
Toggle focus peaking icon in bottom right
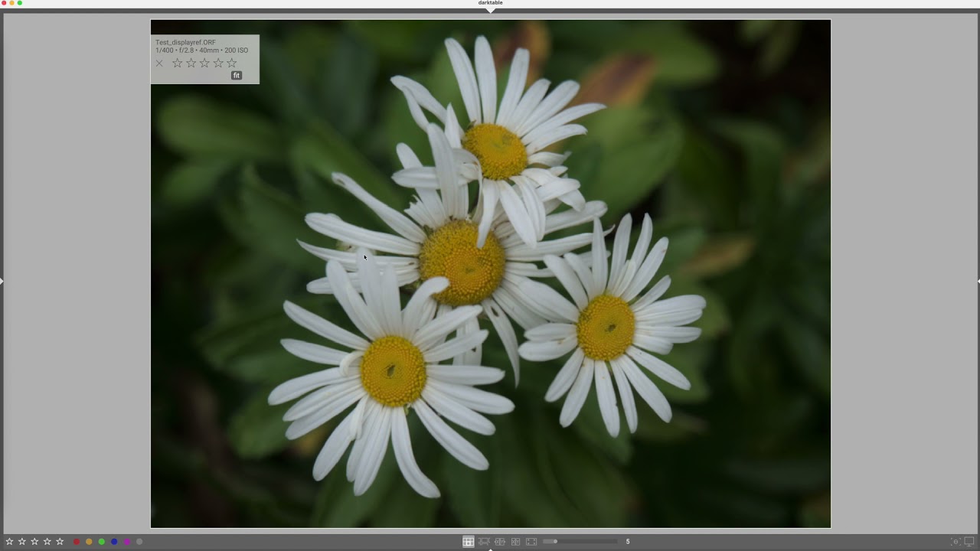coord(955,542)
